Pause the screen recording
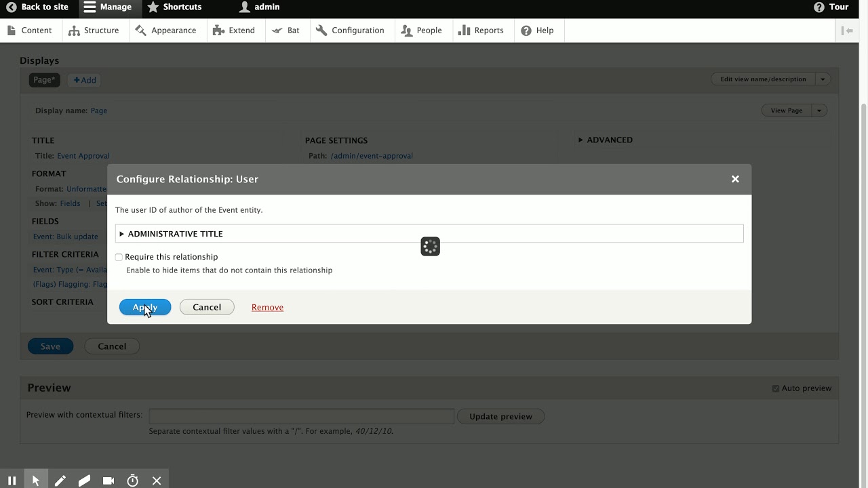Screen dimensions: 868x488 [x=12, y=481]
